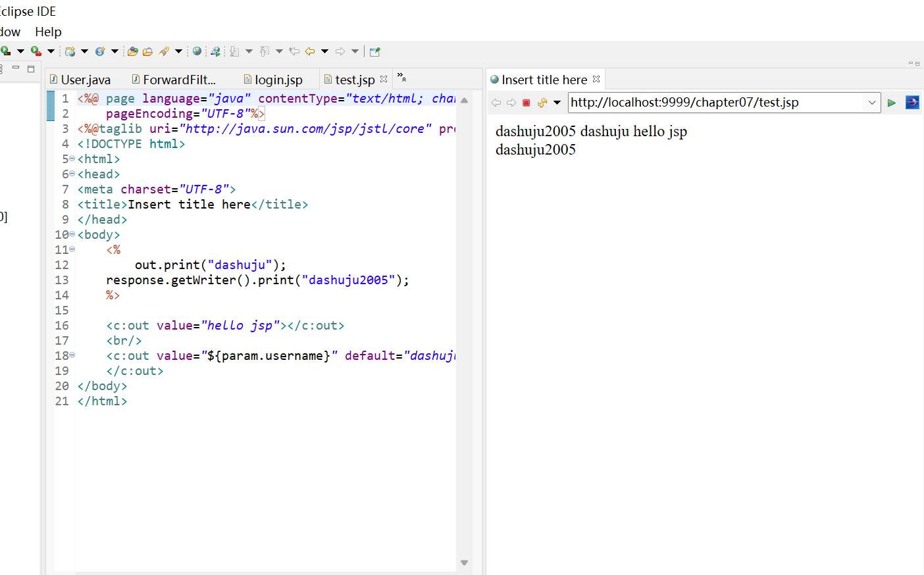Click the Previous Annotation toolbar icon
This screenshot has height=575, width=924.
click(265, 51)
